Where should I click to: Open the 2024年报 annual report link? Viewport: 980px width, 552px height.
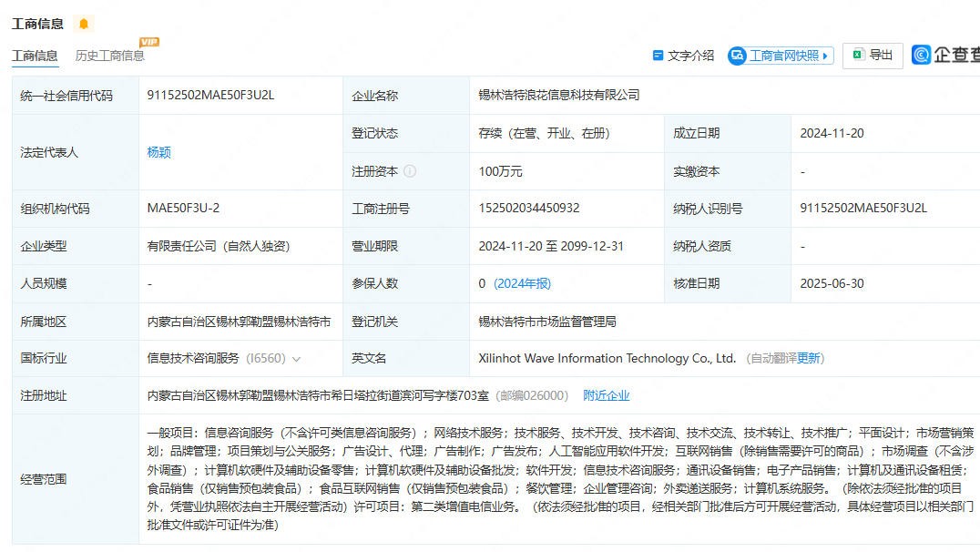coord(522,283)
